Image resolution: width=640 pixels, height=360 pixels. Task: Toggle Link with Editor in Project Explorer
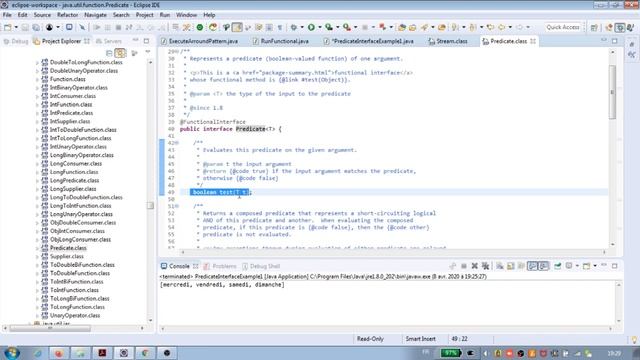point(120,53)
